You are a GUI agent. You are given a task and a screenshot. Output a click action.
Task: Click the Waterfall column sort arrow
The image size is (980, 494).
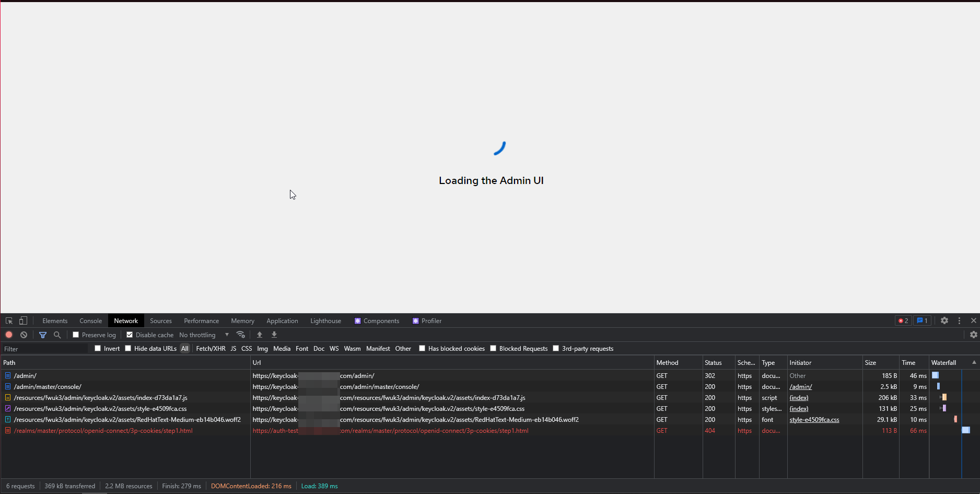tap(973, 362)
